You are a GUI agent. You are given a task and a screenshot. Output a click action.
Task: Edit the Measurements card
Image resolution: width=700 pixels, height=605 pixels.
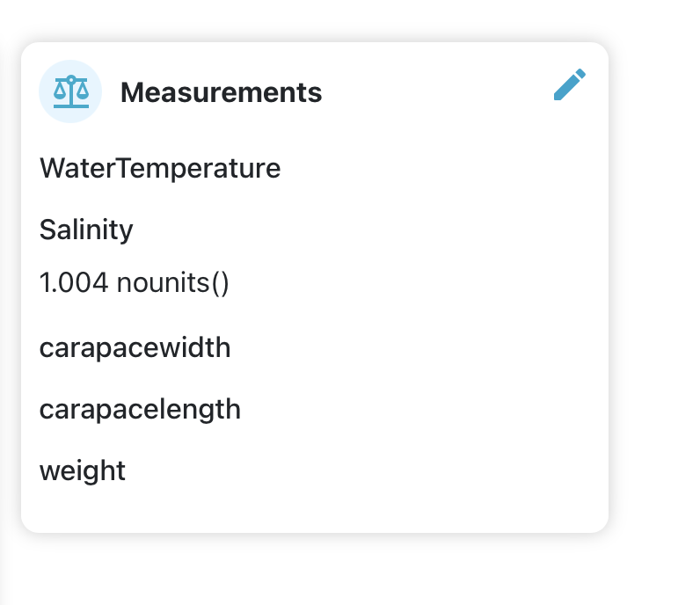569,86
